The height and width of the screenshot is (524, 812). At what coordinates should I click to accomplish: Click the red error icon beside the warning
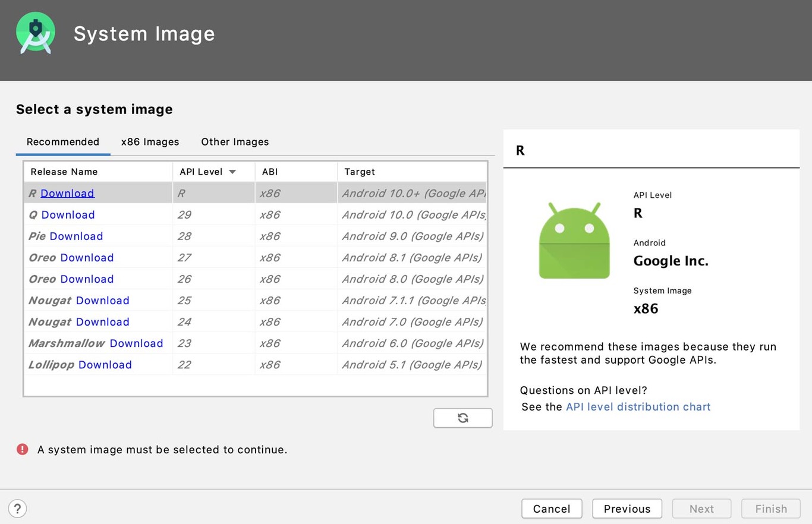click(x=22, y=450)
